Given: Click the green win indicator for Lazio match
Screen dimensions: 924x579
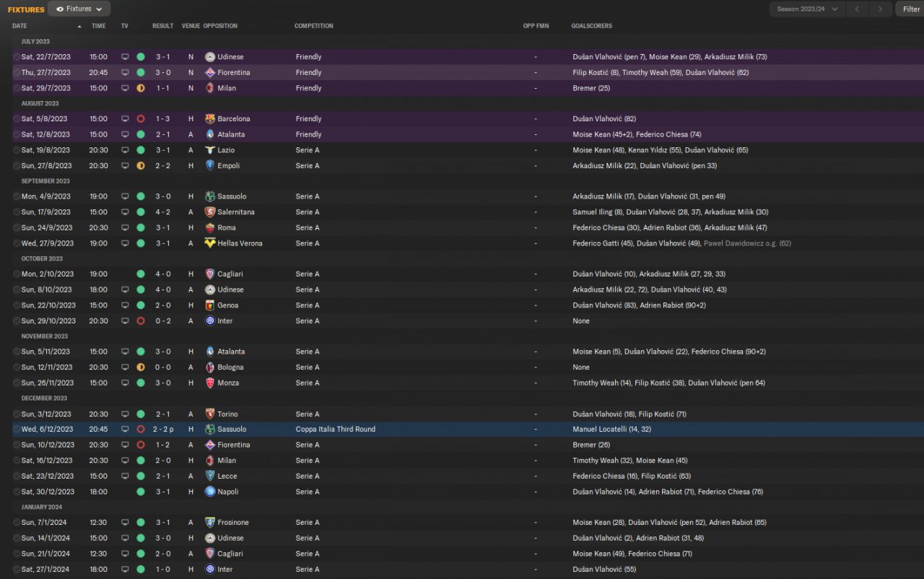Looking at the screenshot, I should pos(141,150).
